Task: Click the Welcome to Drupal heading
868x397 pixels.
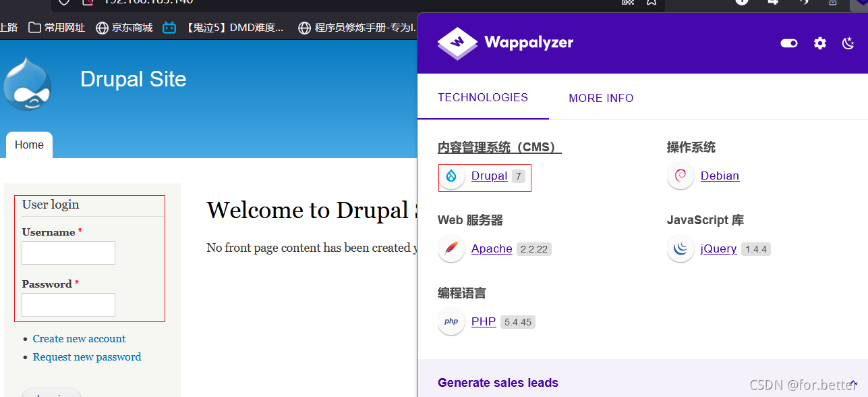Action: pyautogui.click(x=312, y=211)
